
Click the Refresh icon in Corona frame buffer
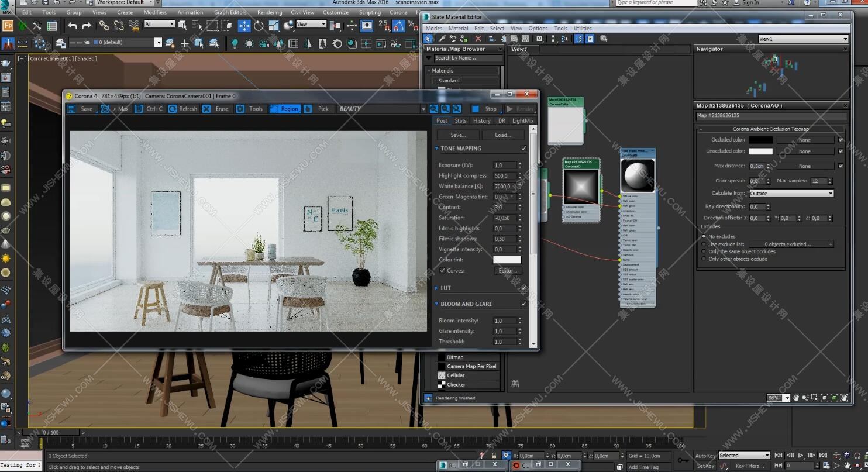pos(173,109)
